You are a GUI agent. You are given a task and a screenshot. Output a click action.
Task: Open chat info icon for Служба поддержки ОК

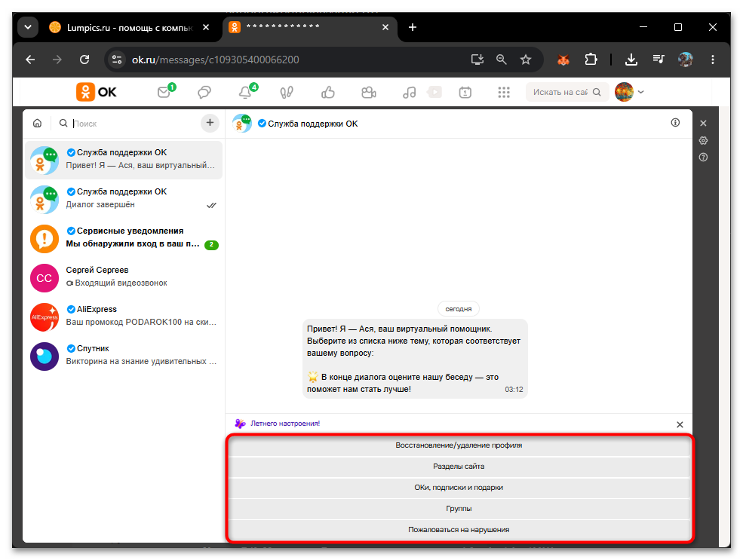pos(675,123)
